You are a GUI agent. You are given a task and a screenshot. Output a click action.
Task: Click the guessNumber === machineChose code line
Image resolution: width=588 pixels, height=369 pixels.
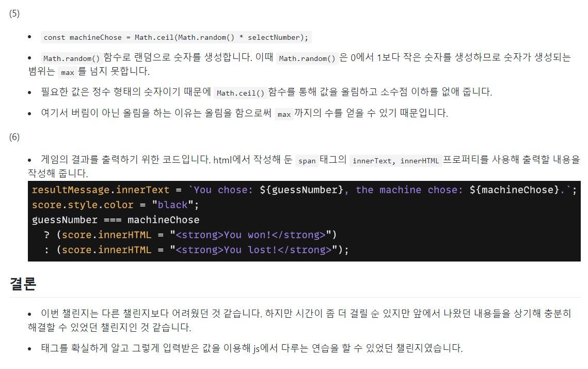[116, 220]
